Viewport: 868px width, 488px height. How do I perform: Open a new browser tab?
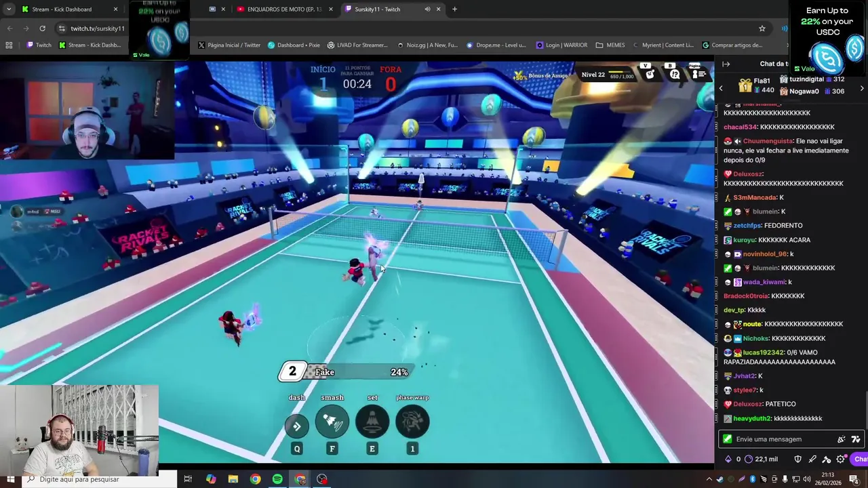454,9
